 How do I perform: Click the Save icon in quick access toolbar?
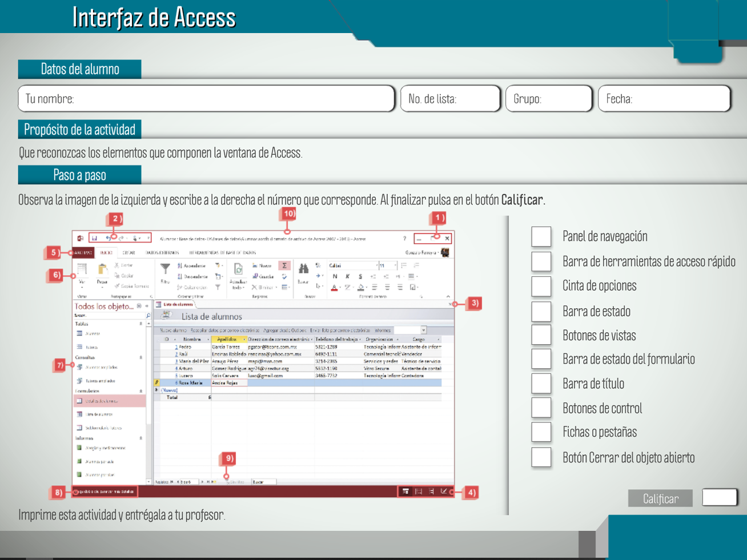[x=95, y=238]
